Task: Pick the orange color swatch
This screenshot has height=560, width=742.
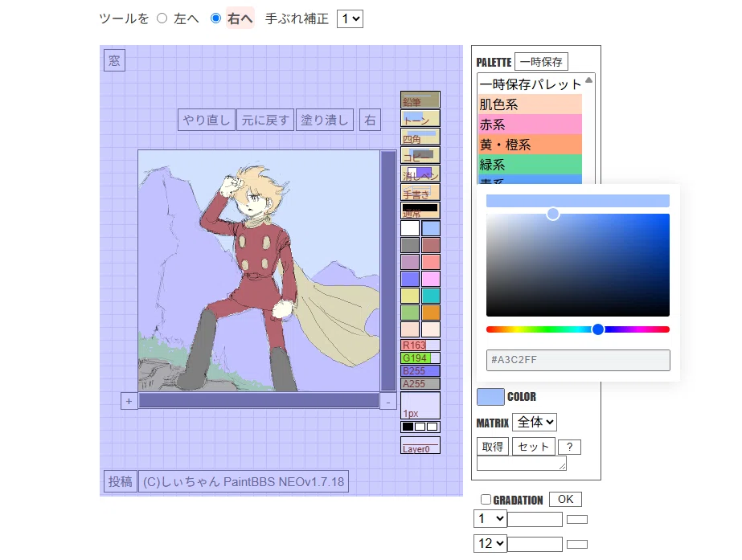Action: 431,313
